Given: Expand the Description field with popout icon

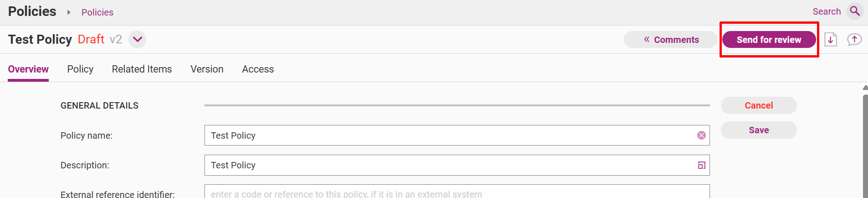Looking at the screenshot, I should (701, 165).
